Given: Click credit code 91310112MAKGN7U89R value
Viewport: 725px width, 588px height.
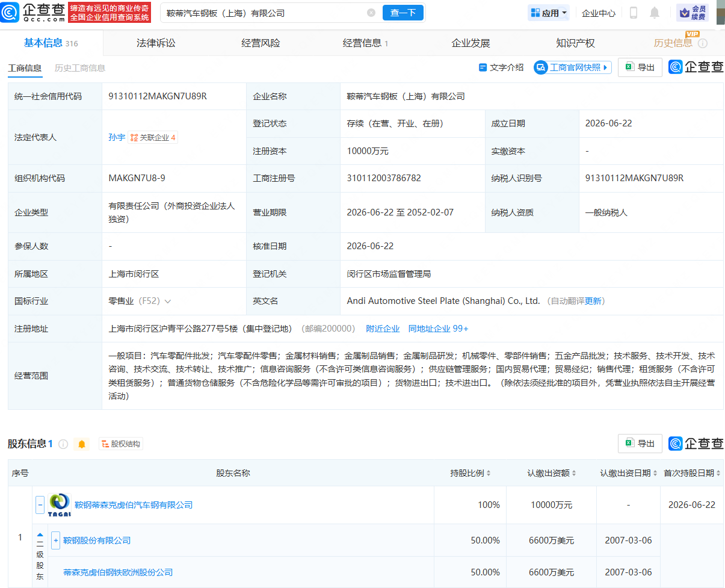Looking at the screenshot, I should (158, 96).
